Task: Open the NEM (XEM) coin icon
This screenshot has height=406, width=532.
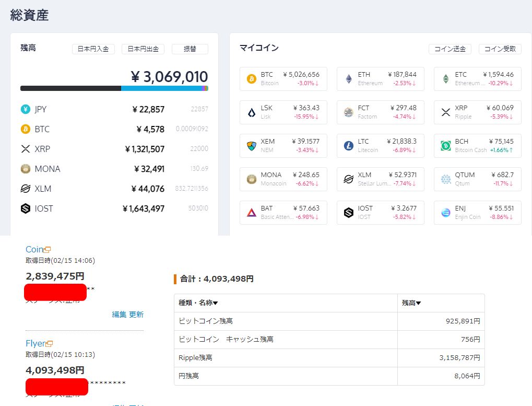Action: (x=251, y=146)
